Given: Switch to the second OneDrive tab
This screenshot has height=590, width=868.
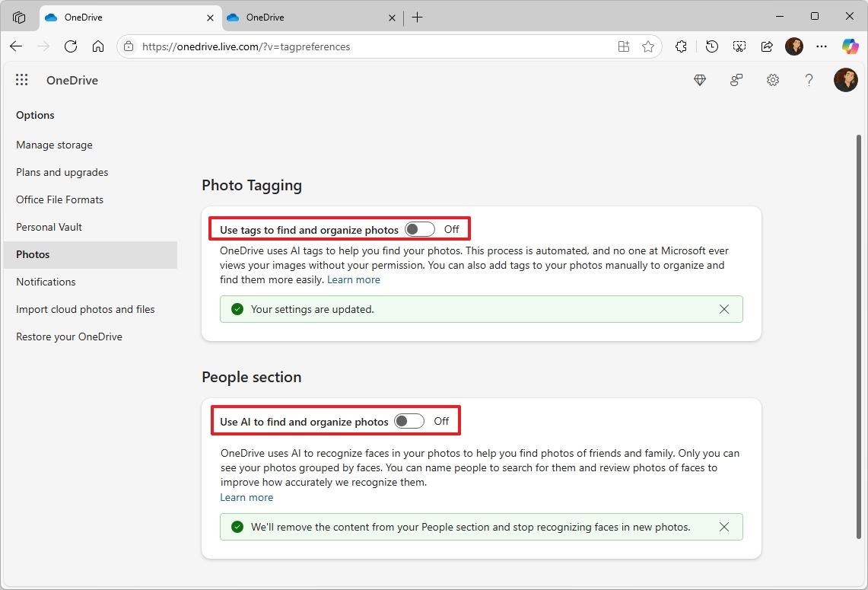Looking at the screenshot, I should point(312,18).
